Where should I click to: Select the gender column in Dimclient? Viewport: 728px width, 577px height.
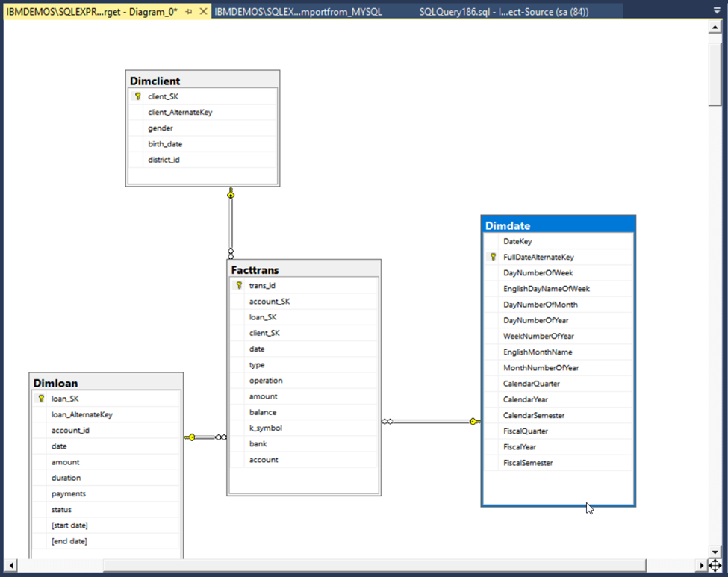[x=161, y=128]
